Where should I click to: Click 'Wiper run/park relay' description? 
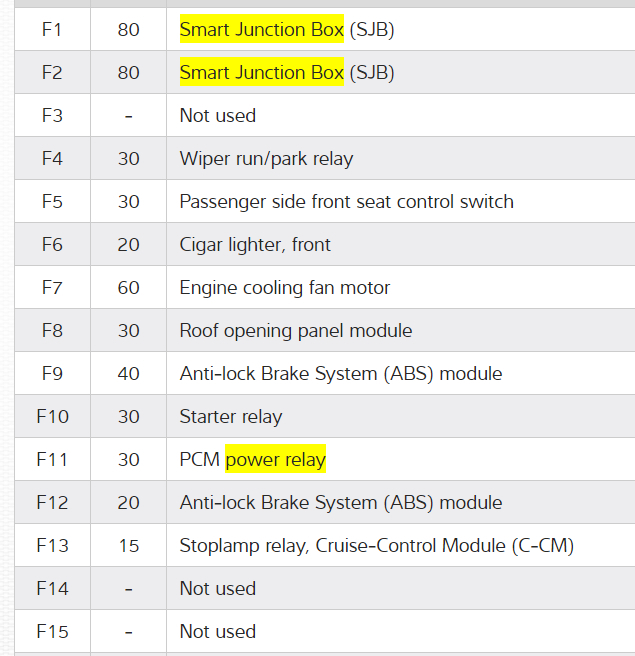(x=266, y=159)
